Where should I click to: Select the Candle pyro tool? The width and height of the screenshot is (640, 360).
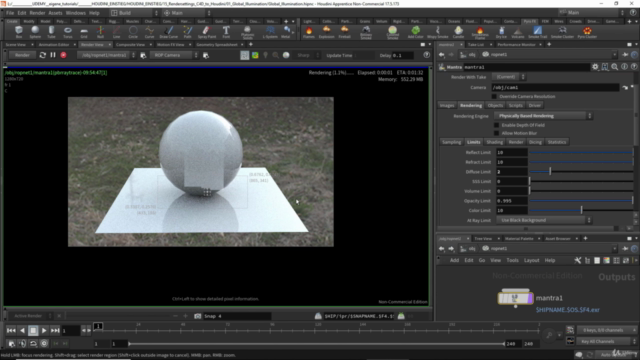click(x=458, y=31)
